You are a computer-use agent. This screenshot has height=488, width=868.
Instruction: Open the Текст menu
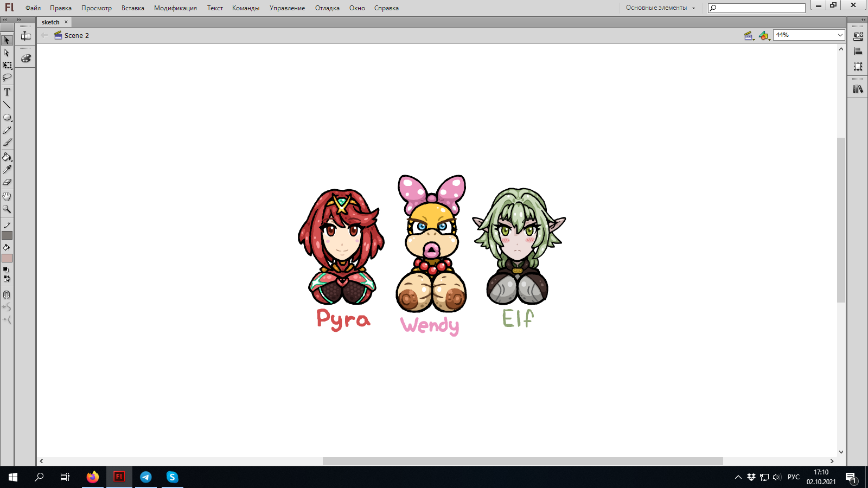coord(215,8)
